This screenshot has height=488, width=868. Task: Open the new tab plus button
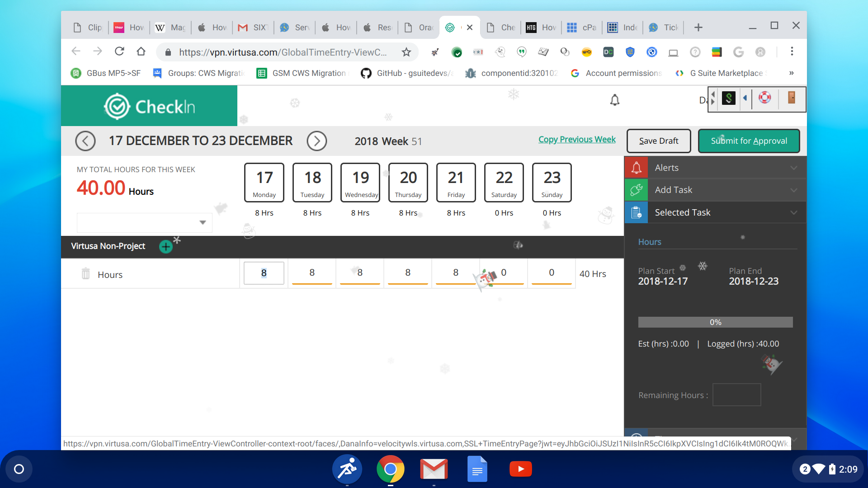(698, 28)
